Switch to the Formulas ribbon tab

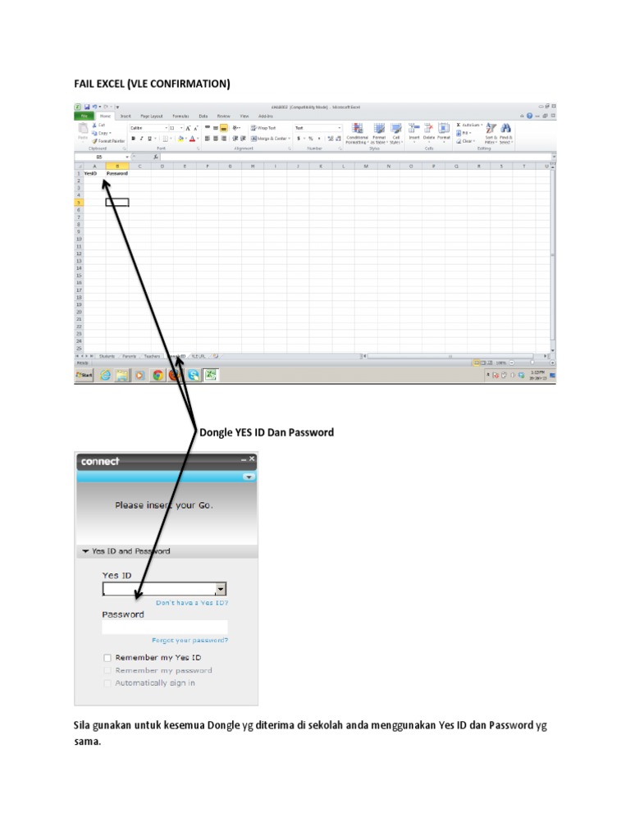180,116
